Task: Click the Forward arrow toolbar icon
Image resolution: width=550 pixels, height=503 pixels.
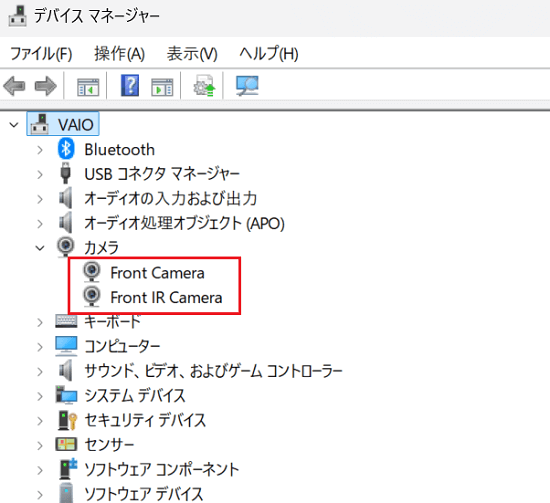Action: (46, 86)
